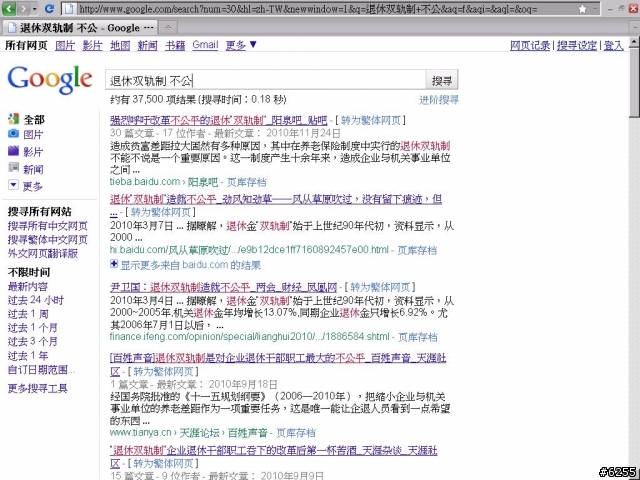Open Gmail in the top navigation bar
The height and width of the screenshot is (480, 640).
pyautogui.click(x=205, y=44)
